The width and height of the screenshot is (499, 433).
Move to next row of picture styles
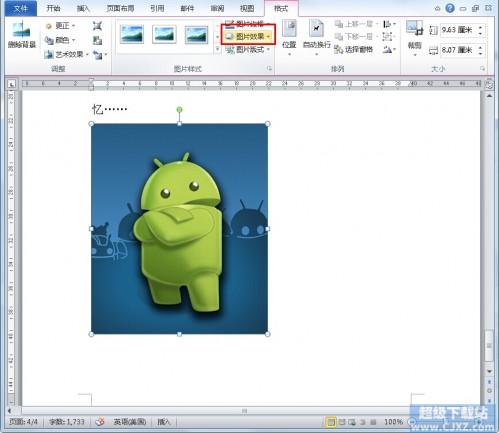pyautogui.click(x=217, y=37)
